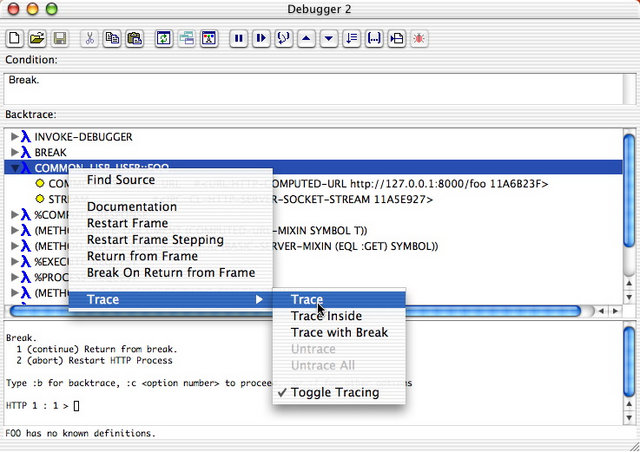Choose Break On Return from Frame

point(171,272)
